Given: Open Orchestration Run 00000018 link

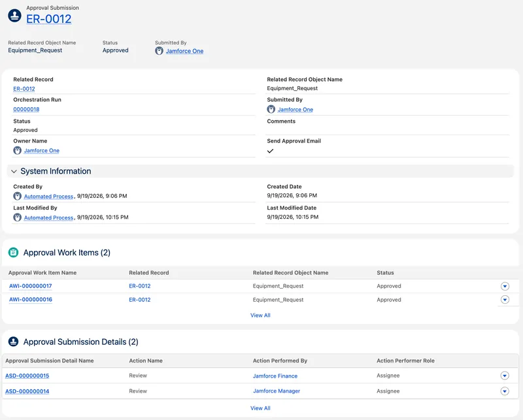Looking at the screenshot, I should (x=26, y=109).
